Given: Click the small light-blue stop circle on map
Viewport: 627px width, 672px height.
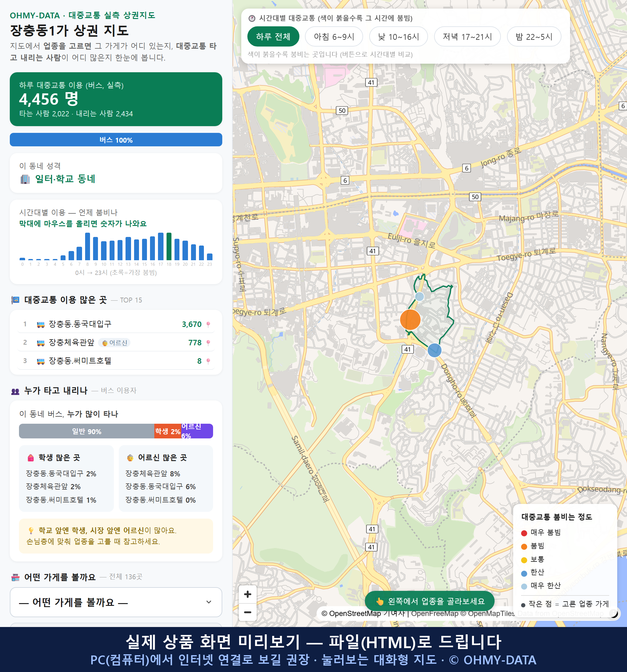Looking at the screenshot, I should [419, 296].
